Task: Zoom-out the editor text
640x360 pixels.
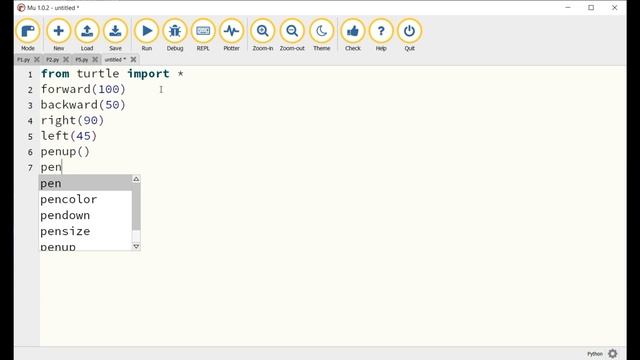Action: (292, 35)
